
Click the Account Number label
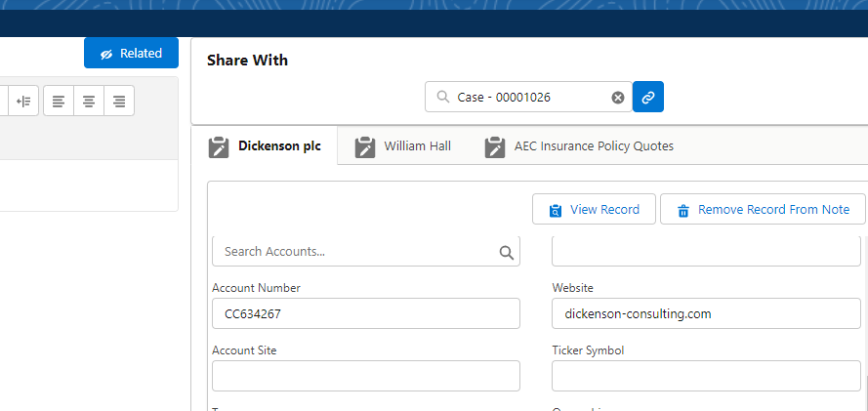[257, 288]
